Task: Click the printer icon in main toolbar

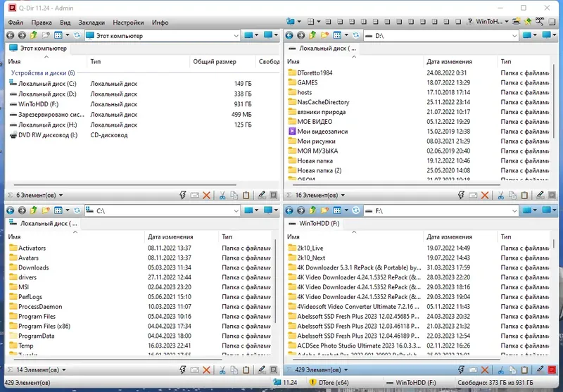Action: [517, 22]
